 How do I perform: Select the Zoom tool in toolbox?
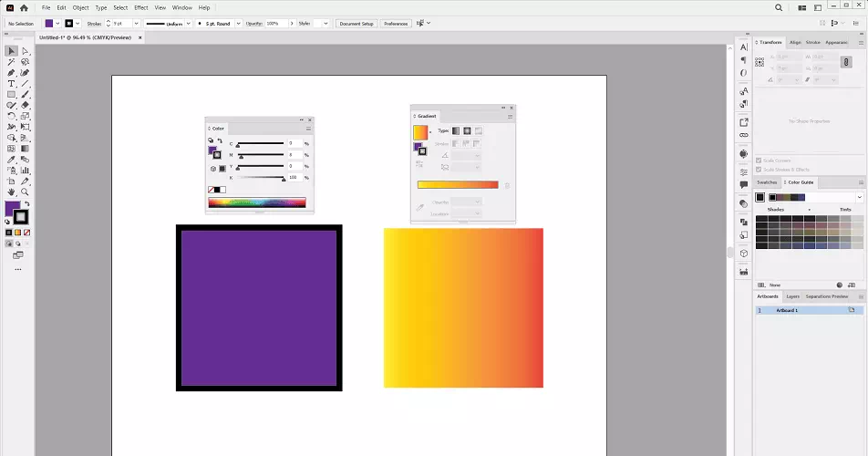pos(25,192)
